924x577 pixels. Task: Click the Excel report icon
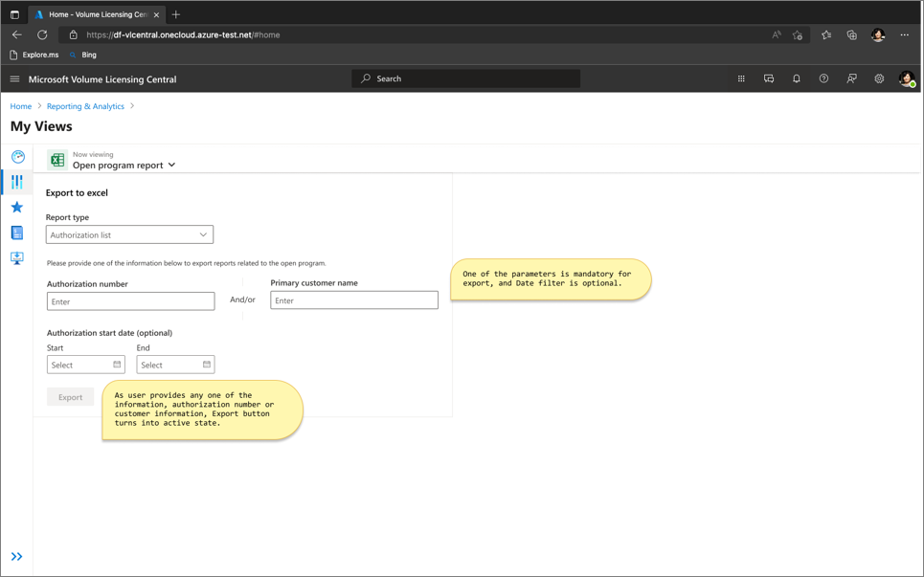coord(57,160)
